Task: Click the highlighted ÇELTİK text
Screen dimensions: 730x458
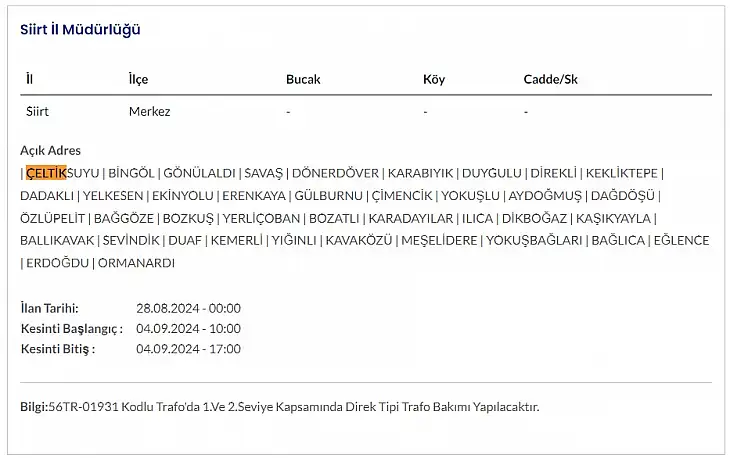Action: 46,173
